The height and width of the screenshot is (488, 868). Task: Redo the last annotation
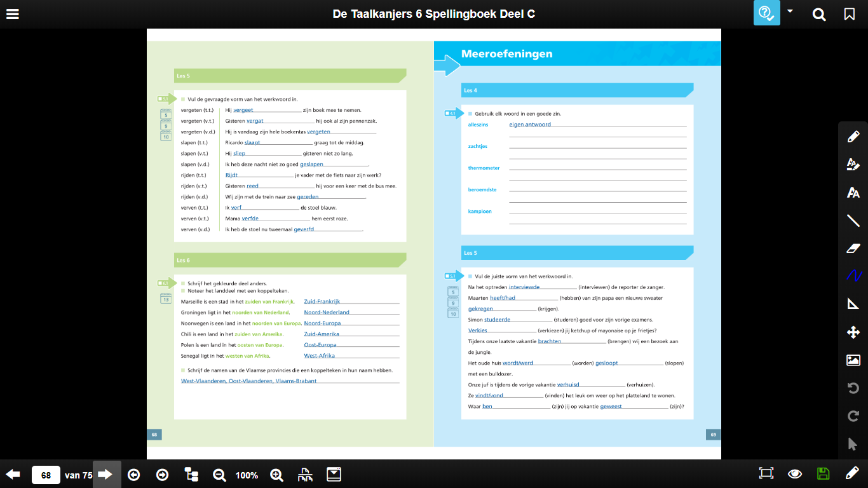pyautogui.click(x=853, y=416)
